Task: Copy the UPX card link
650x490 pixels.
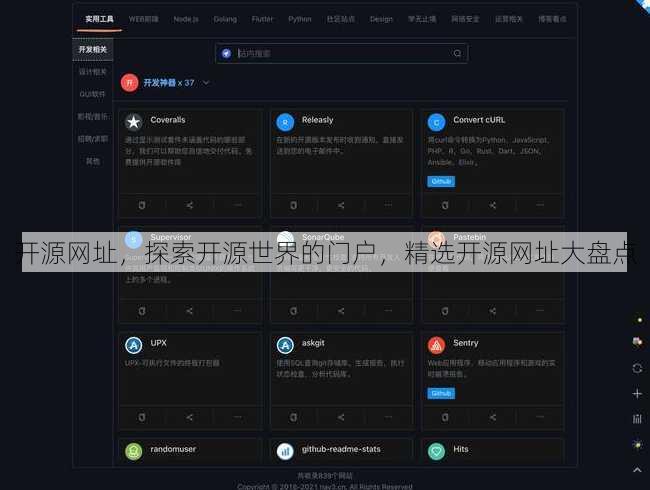Action: pos(142,417)
